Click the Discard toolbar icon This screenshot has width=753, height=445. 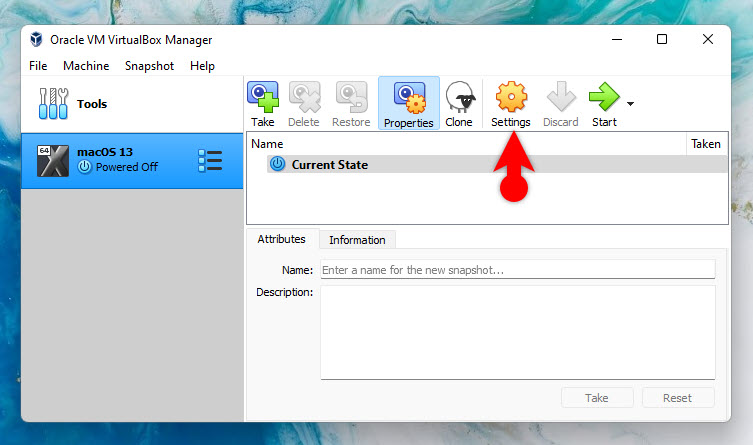561,96
